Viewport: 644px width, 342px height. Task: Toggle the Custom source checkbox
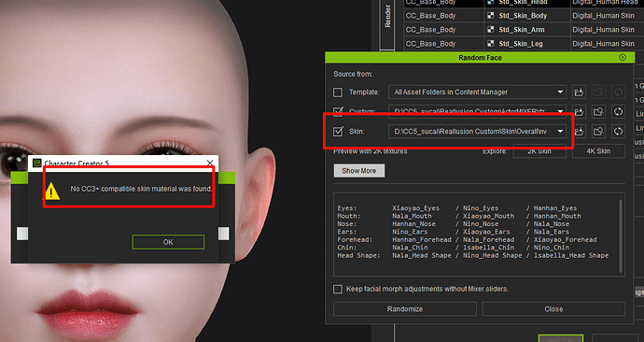[x=338, y=111]
